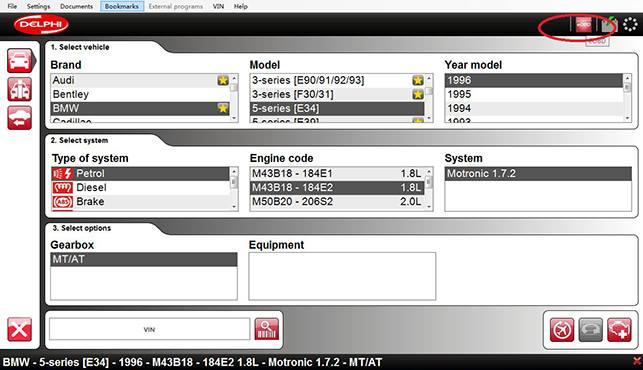The height and width of the screenshot is (370, 643).
Task: Click the car-on-lift sidebar icon
Action: click(x=19, y=89)
